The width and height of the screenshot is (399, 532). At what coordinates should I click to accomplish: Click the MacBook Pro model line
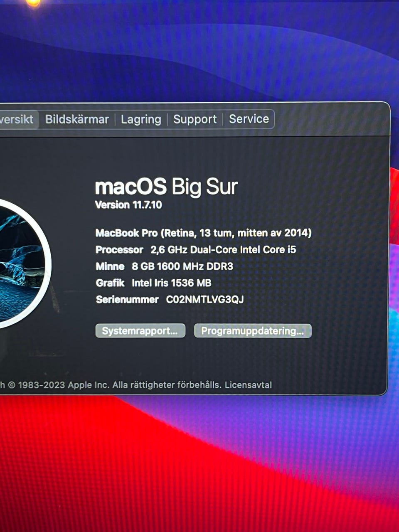204,233
